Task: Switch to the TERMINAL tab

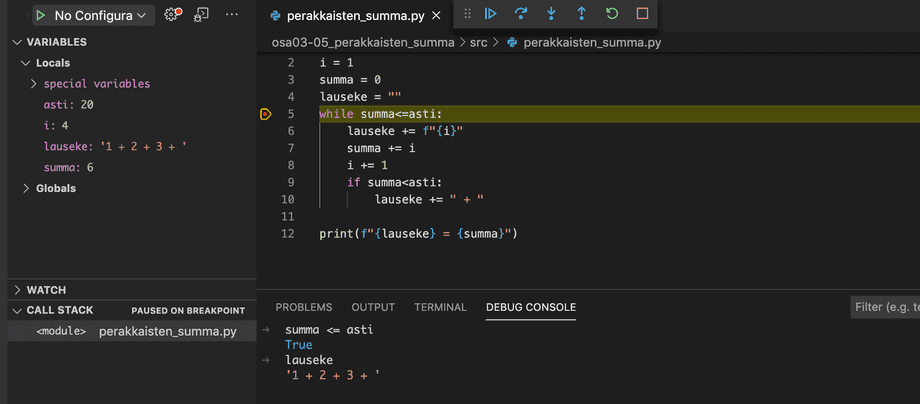Action: (440, 307)
